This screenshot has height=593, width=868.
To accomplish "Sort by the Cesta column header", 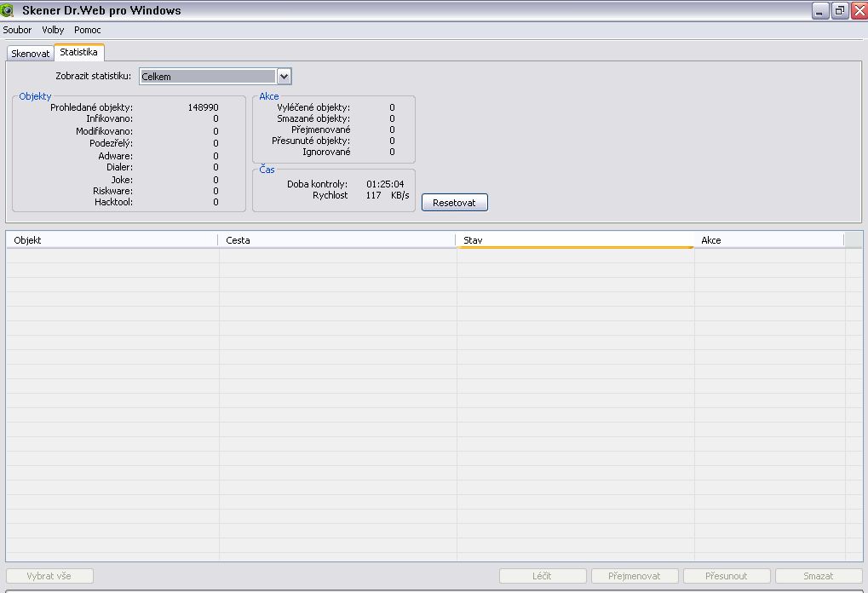I will coord(337,240).
